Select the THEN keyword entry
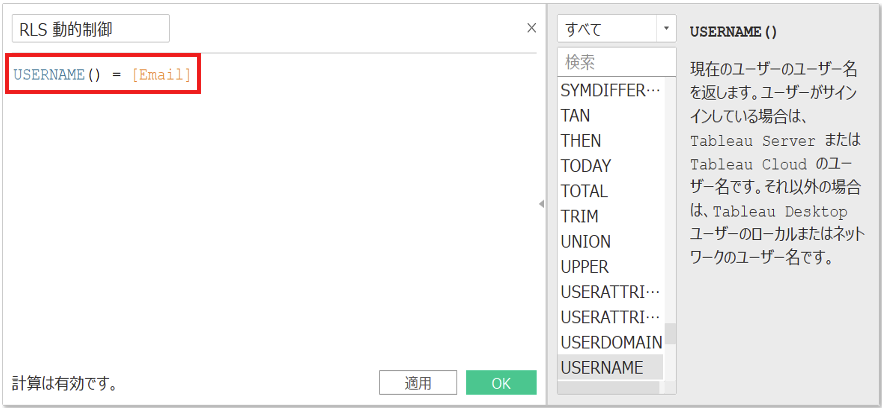This screenshot has width=882, height=408. tap(581, 141)
